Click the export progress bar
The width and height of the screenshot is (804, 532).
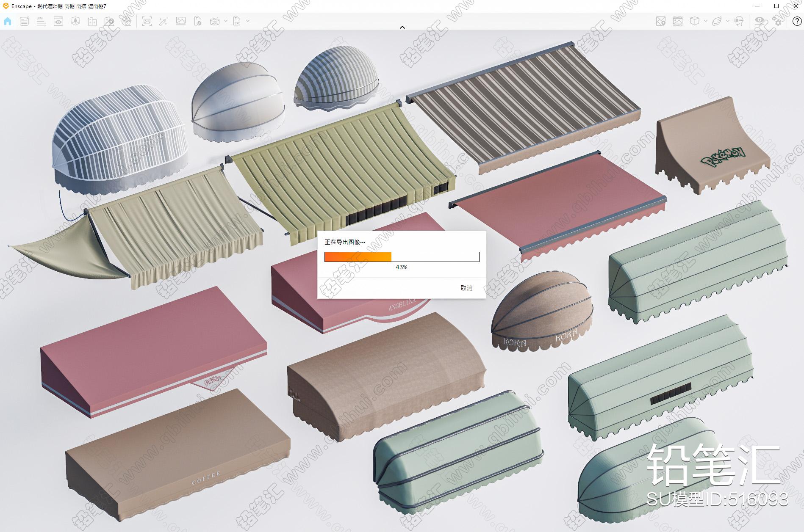tap(402, 257)
